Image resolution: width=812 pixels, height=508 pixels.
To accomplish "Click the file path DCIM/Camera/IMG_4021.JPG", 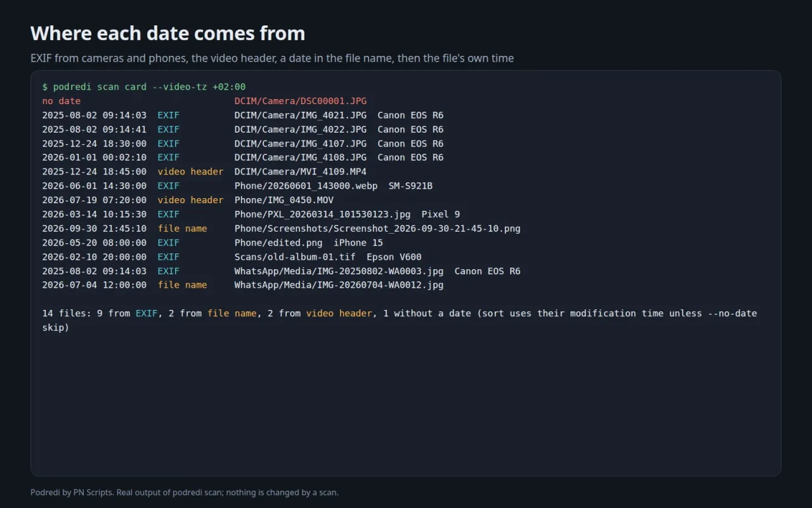I will (x=301, y=115).
